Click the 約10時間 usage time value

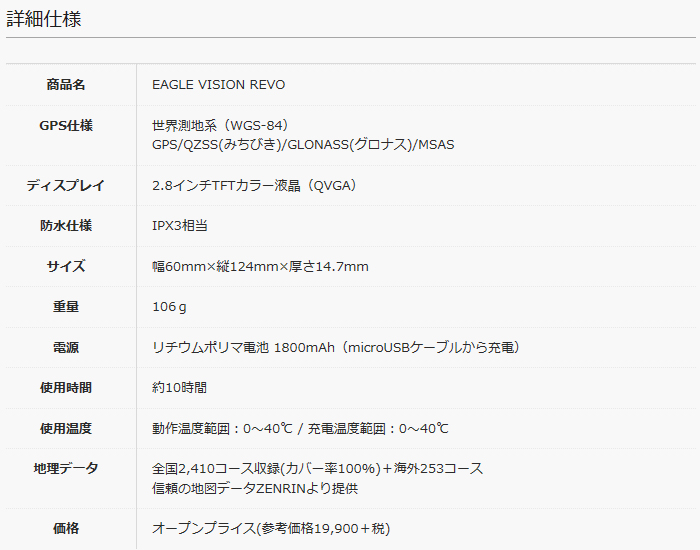click(179, 388)
